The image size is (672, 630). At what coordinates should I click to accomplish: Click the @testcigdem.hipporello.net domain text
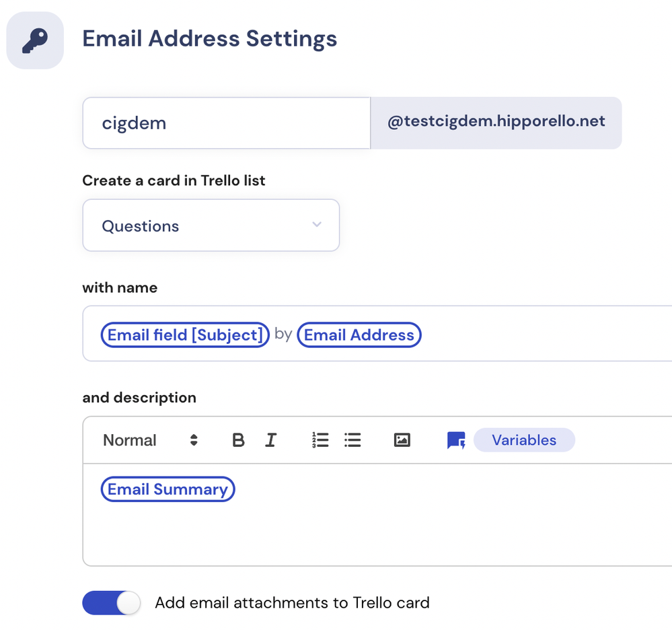[x=496, y=121]
